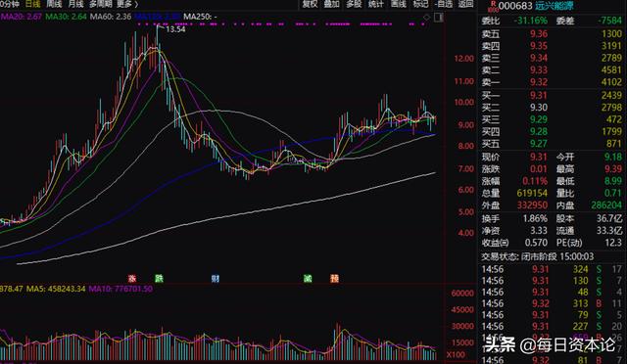Image resolution: width=627 pixels, height=364 pixels.
Task: Click the 叠加 overlay button
Action: point(331,4)
